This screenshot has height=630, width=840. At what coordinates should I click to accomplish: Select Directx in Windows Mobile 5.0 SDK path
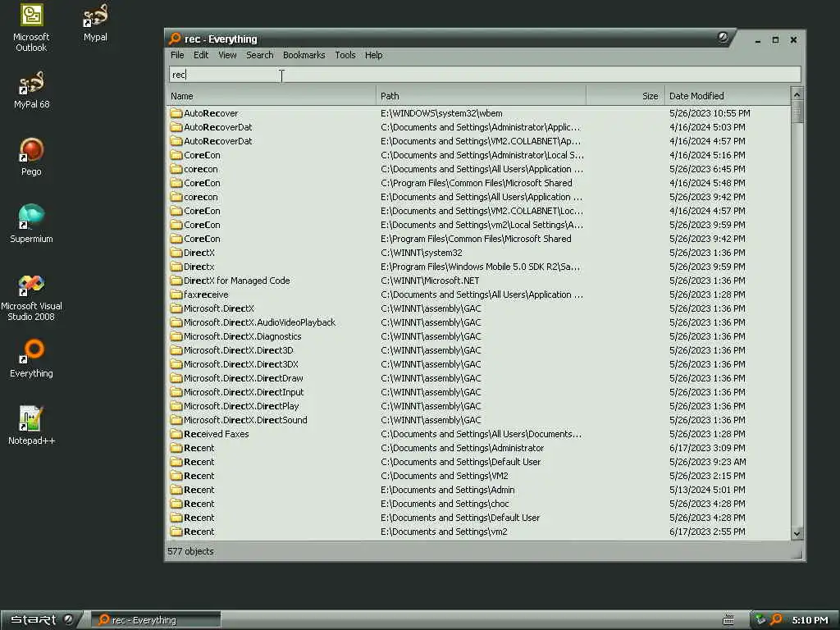[478, 267]
